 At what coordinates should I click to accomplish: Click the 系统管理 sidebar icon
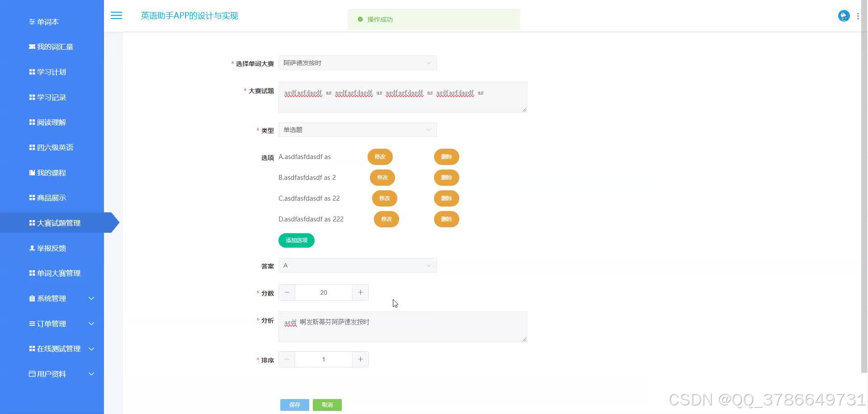(32, 298)
